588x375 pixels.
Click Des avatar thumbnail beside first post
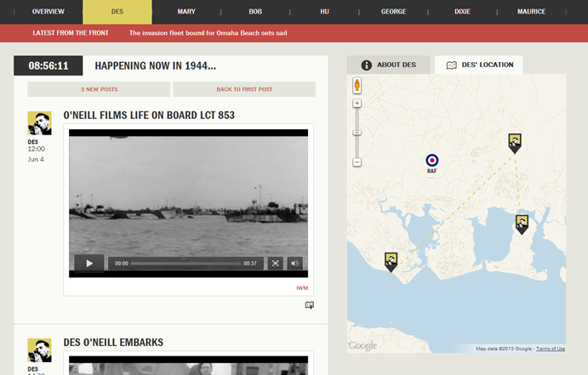(x=39, y=123)
